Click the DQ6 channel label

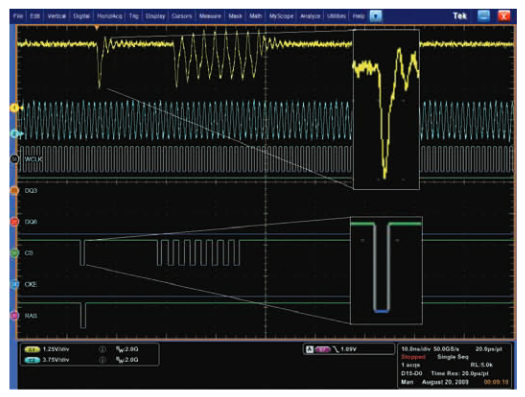pos(31,222)
